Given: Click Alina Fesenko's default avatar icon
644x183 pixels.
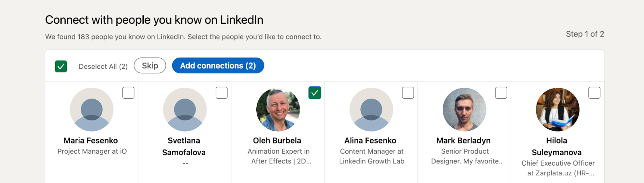Looking at the screenshot, I should (371, 109).
